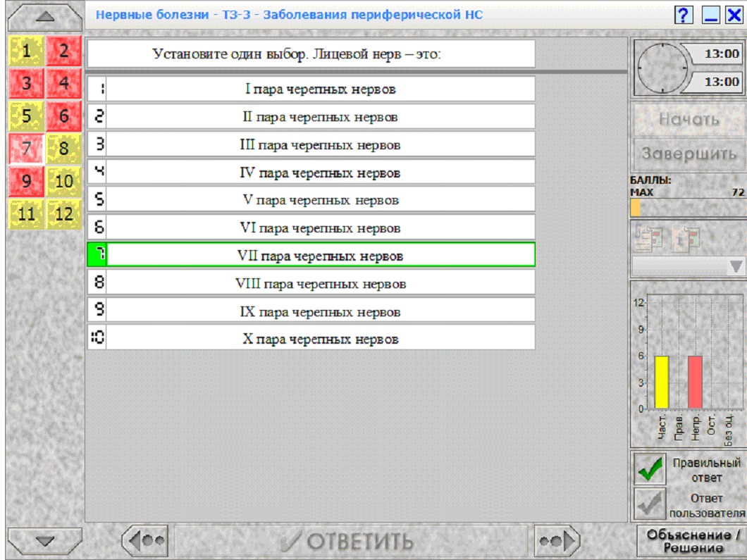Click the БАЛЛЫ score progress bar

coord(688,208)
